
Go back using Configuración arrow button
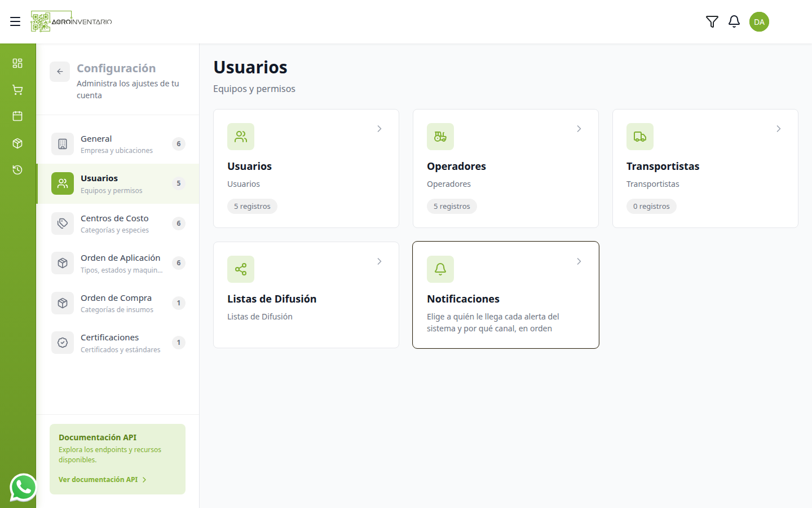click(x=60, y=72)
